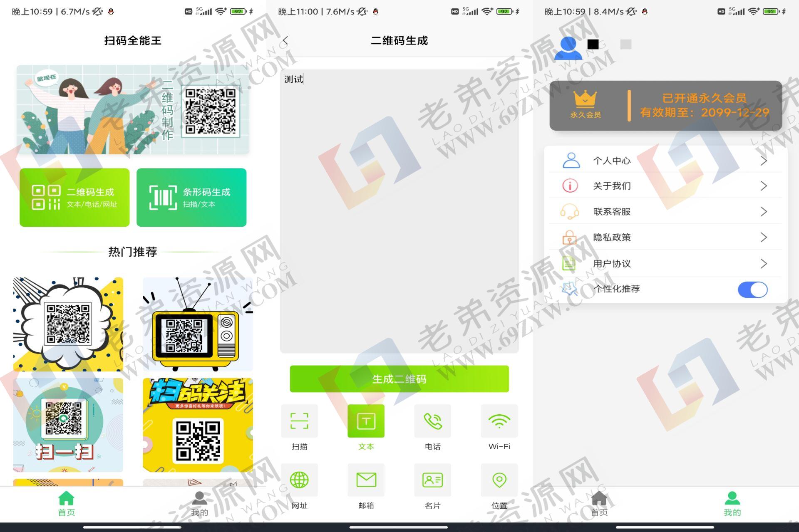The width and height of the screenshot is (799, 532).
Task: Click the crown 永久会员 VIP icon
Action: pyautogui.click(x=585, y=100)
